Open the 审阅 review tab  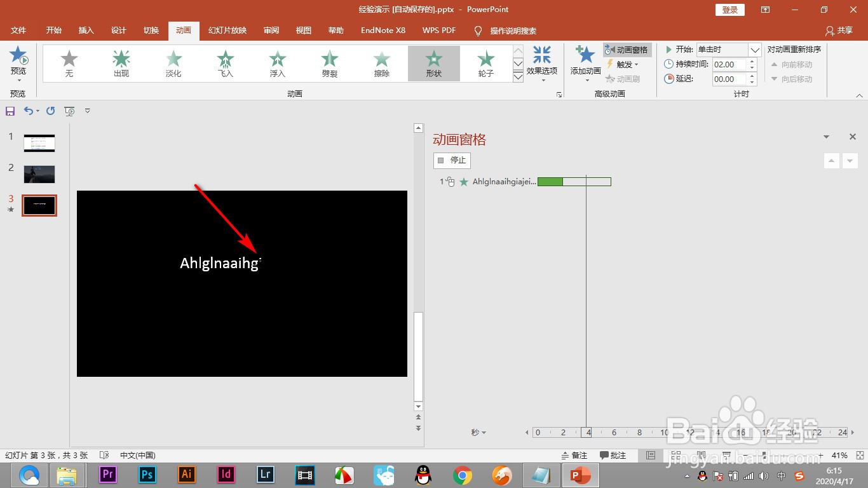click(x=271, y=30)
